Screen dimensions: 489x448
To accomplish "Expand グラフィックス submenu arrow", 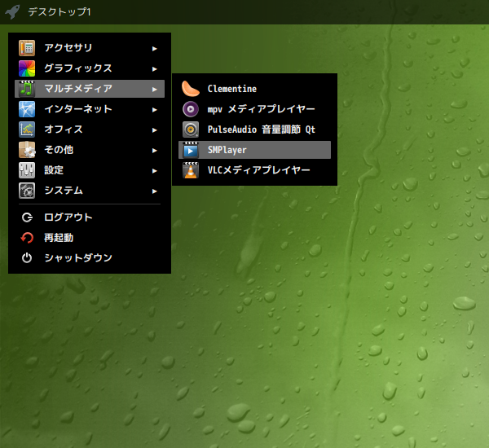I will (x=154, y=69).
